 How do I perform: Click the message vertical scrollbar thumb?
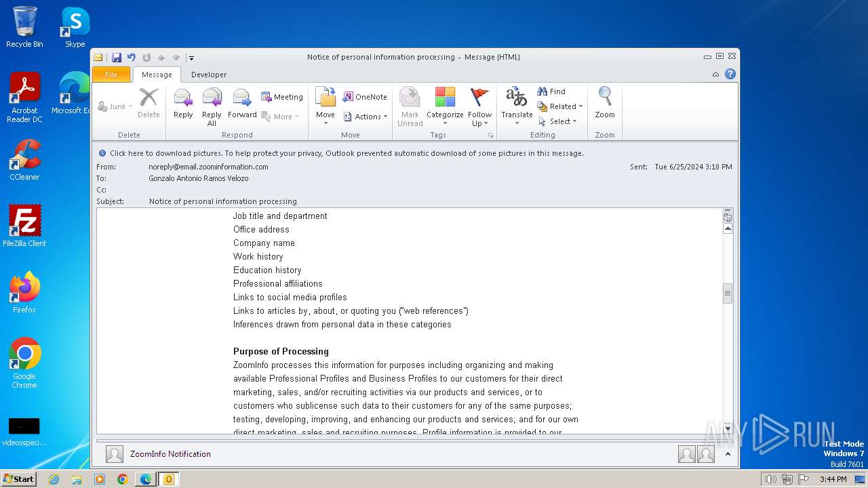pos(728,293)
